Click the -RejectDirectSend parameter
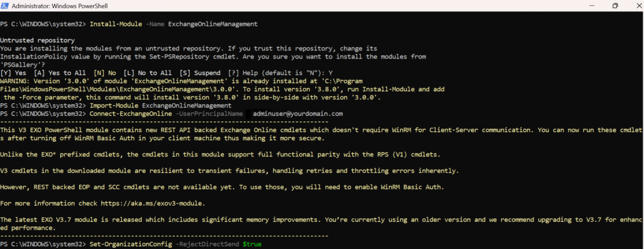 [x=208, y=244]
